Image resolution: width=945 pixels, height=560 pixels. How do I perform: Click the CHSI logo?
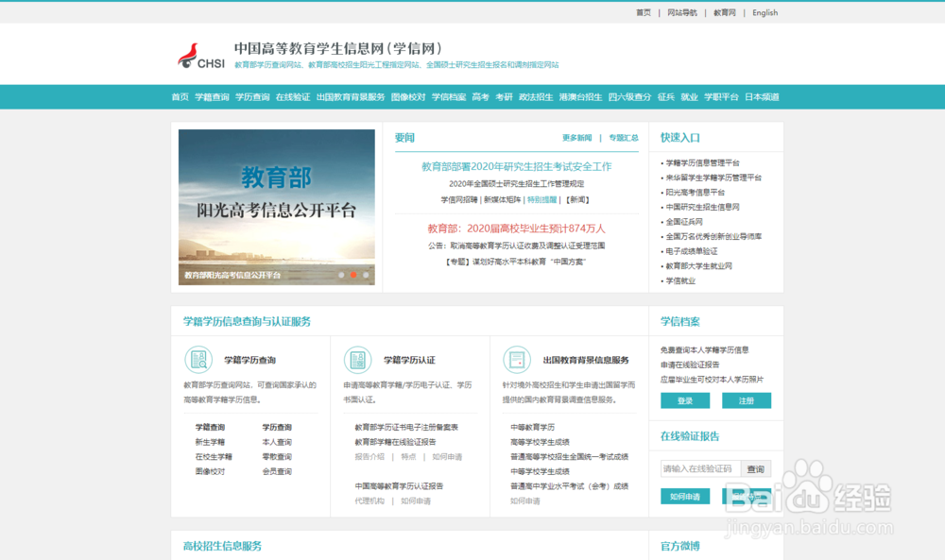(x=200, y=56)
